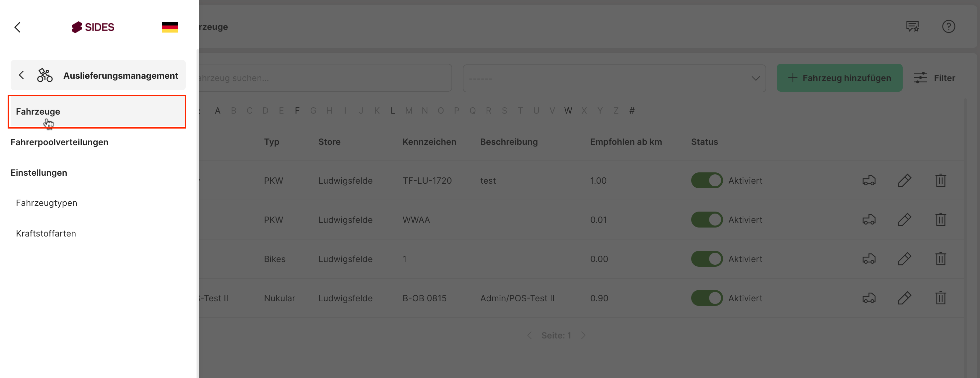Click the edit pencil for TF-LU-1720 vehicle
Image resolution: width=980 pixels, height=378 pixels.
click(x=904, y=180)
